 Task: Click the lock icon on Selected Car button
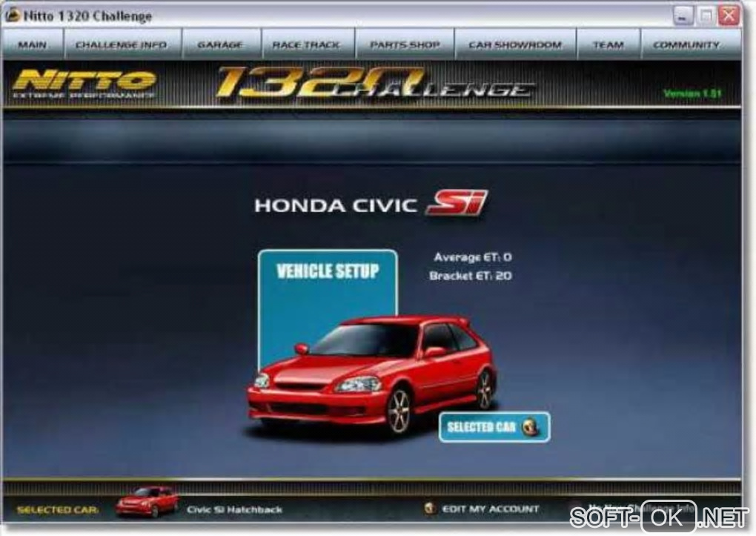531,427
